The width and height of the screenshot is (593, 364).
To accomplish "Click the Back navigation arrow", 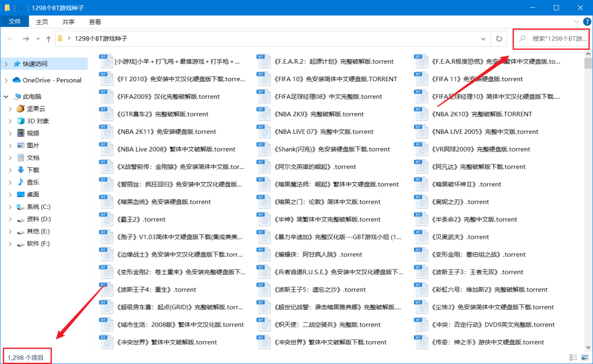I will tap(10, 38).
